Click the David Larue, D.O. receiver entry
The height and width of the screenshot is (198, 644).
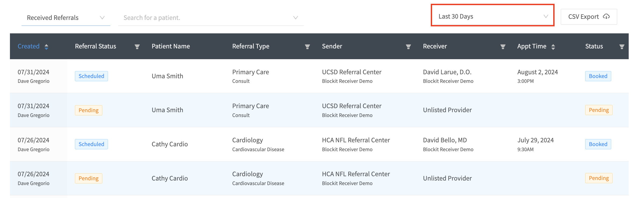pos(447,72)
